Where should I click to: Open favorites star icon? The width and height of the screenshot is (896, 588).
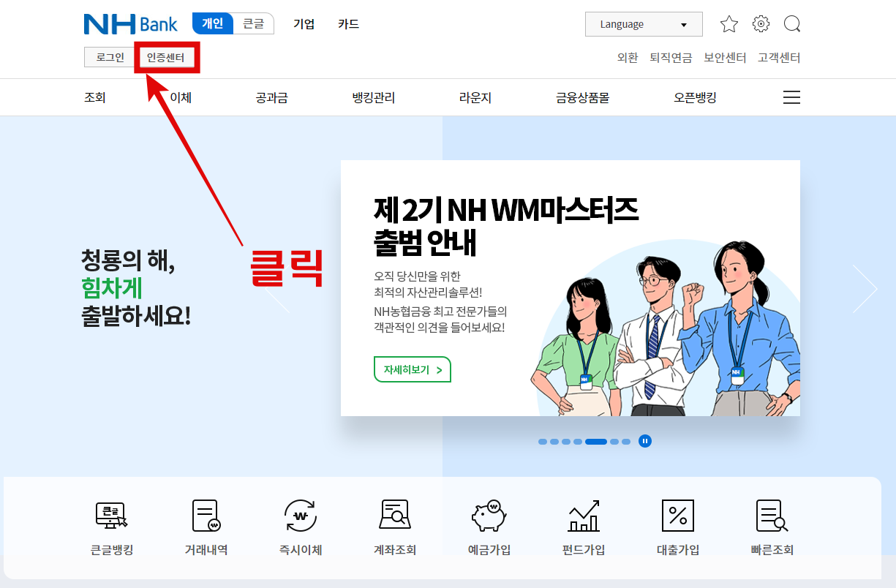click(729, 24)
